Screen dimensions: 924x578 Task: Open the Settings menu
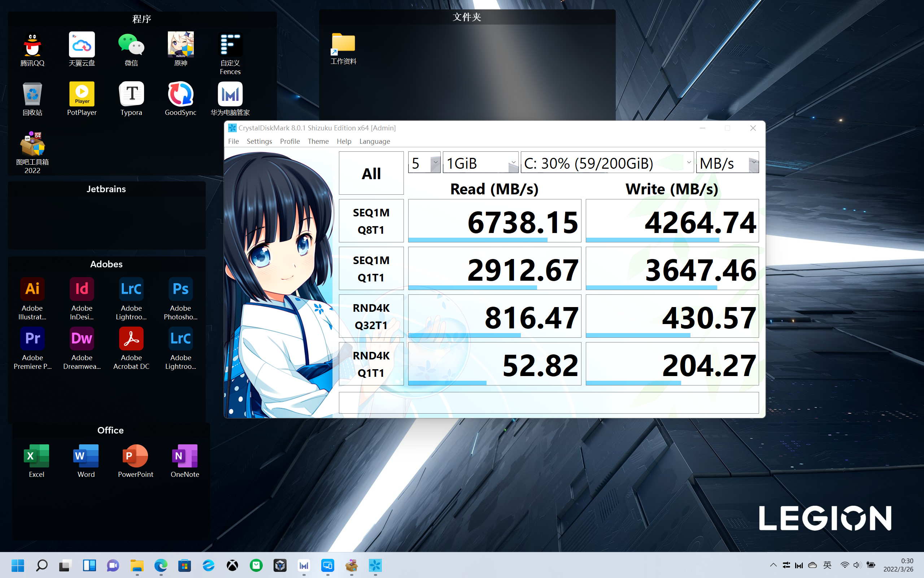point(259,141)
